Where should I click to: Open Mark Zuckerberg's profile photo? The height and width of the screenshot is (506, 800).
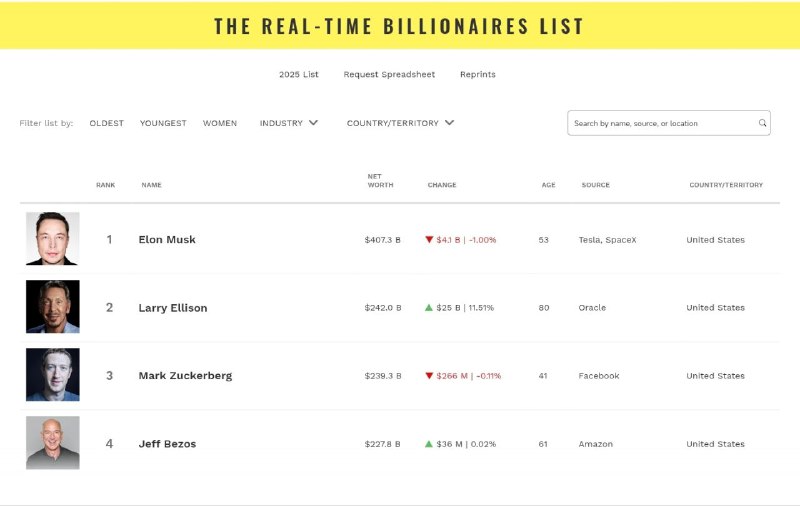(53, 374)
